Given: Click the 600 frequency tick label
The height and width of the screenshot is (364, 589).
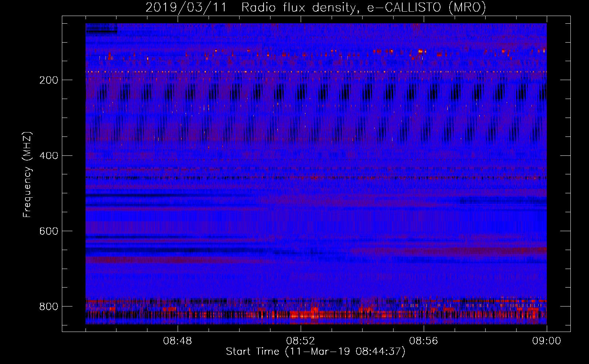Looking at the screenshot, I should coord(48,231).
